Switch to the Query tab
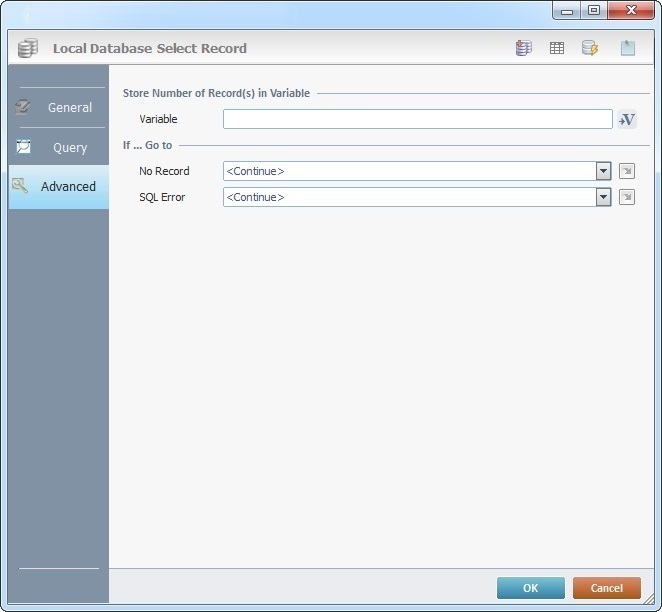 pos(58,147)
